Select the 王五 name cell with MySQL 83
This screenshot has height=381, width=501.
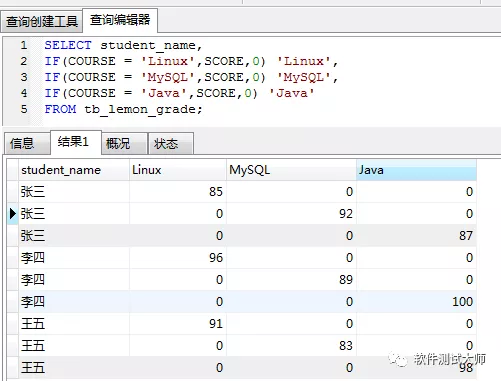coord(74,346)
